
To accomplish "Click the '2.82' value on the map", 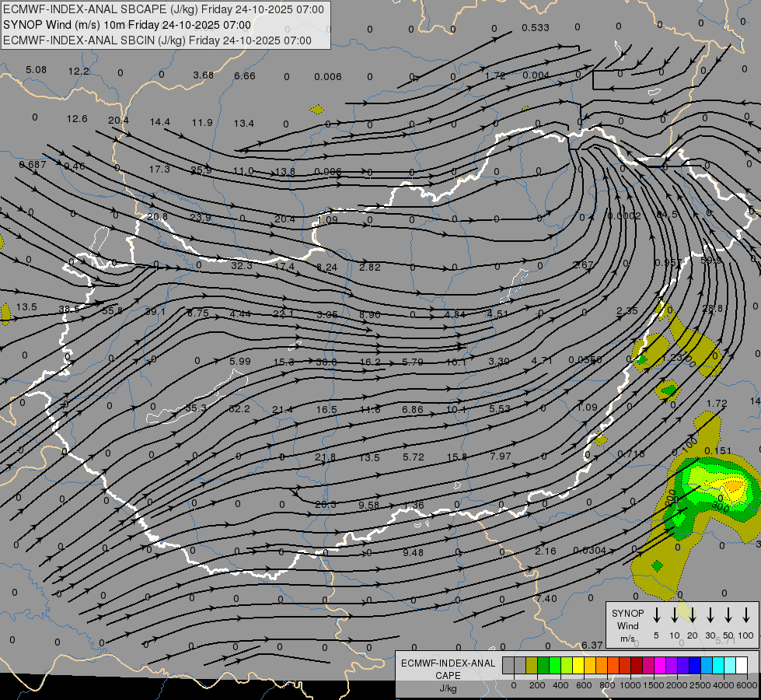I will tap(370, 267).
